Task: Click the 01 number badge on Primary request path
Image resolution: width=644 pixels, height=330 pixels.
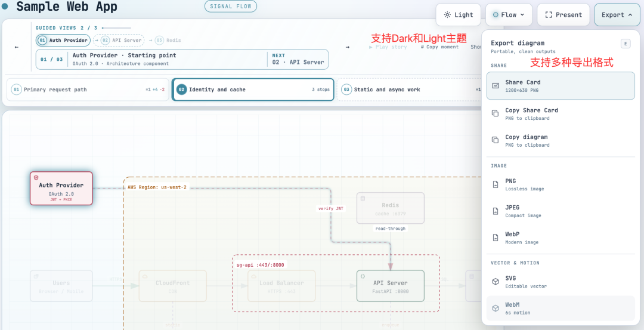Action: tap(17, 90)
